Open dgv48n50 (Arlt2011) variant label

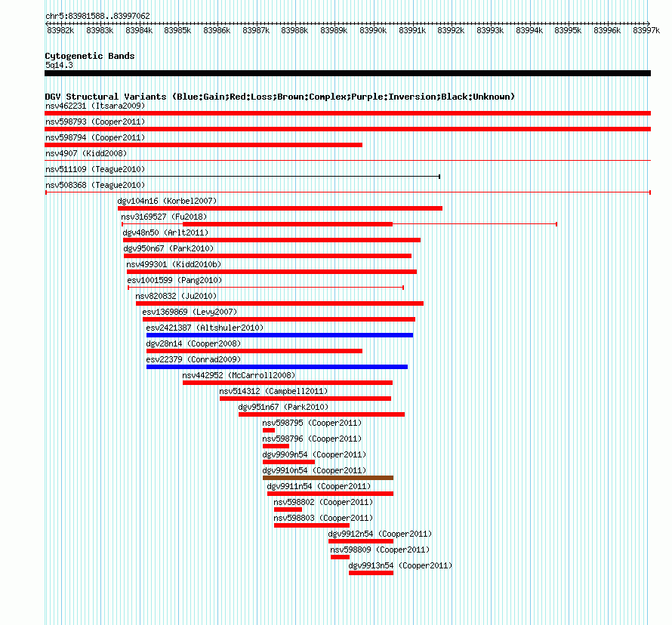click(x=165, y=232)
